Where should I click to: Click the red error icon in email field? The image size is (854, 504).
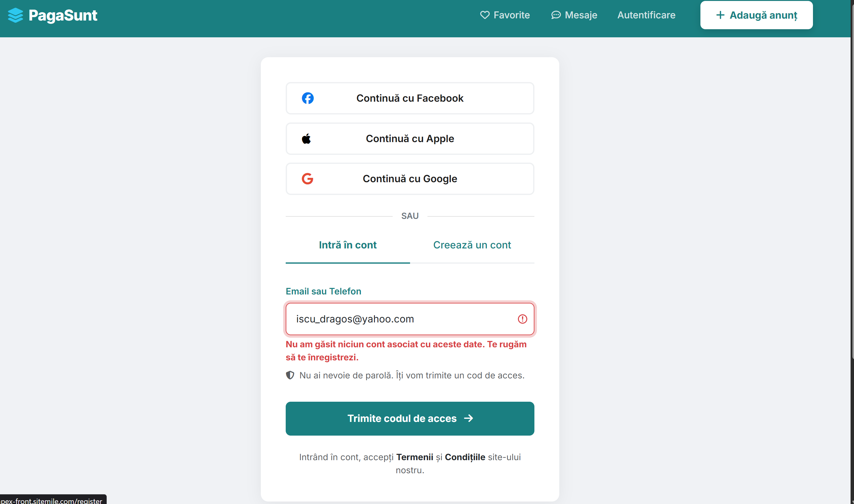[522, 319]
